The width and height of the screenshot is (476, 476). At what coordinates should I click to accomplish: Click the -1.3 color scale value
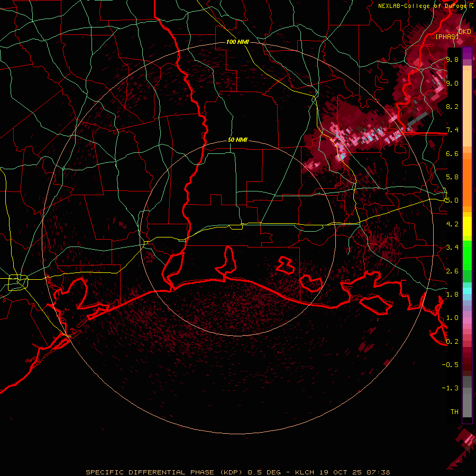tap(450, 388)
